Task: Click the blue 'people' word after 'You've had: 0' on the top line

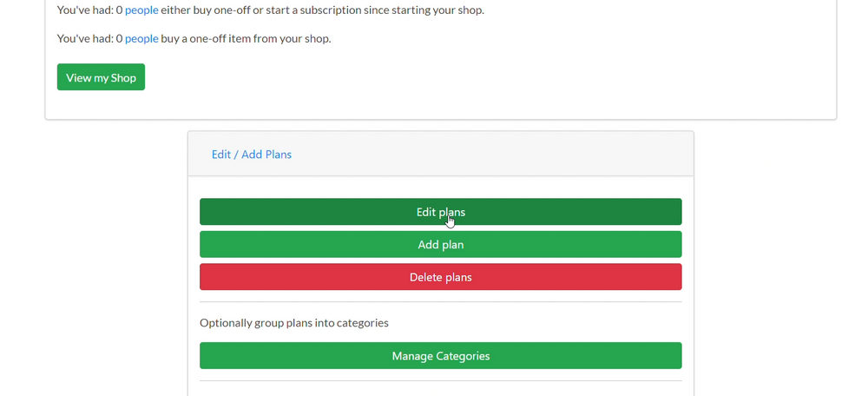Action: click(x=141, y=10)
